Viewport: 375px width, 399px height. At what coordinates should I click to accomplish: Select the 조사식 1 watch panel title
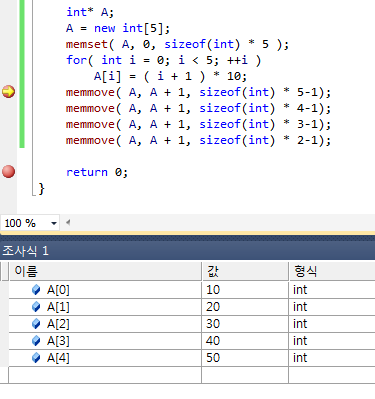(25, 251)
